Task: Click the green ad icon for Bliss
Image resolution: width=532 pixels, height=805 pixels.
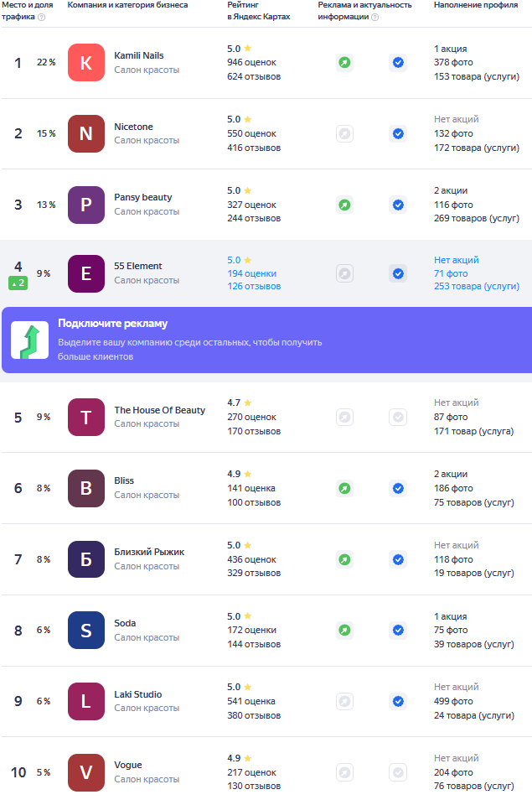Action: click(344, 488)
